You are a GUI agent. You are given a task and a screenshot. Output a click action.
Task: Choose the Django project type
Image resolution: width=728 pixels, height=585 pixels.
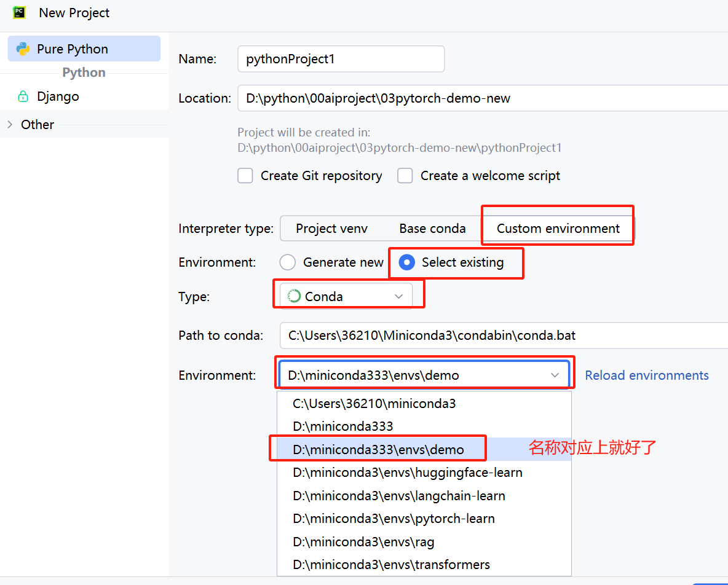[58, 96]
